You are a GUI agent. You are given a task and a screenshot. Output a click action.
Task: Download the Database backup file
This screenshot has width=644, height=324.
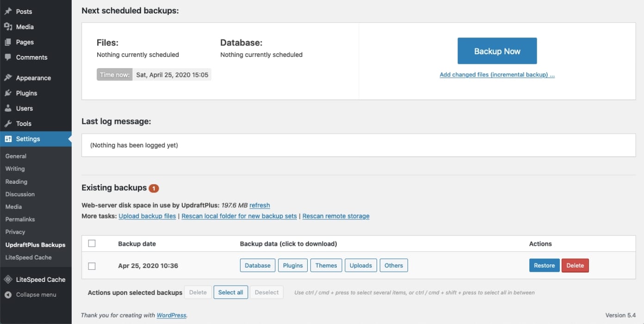258,265
